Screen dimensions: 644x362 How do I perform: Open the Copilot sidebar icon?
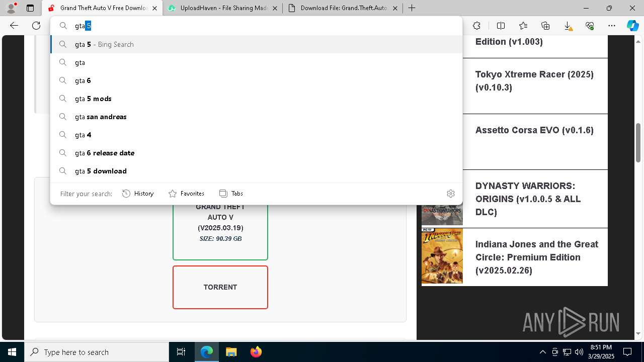[632, 26]
